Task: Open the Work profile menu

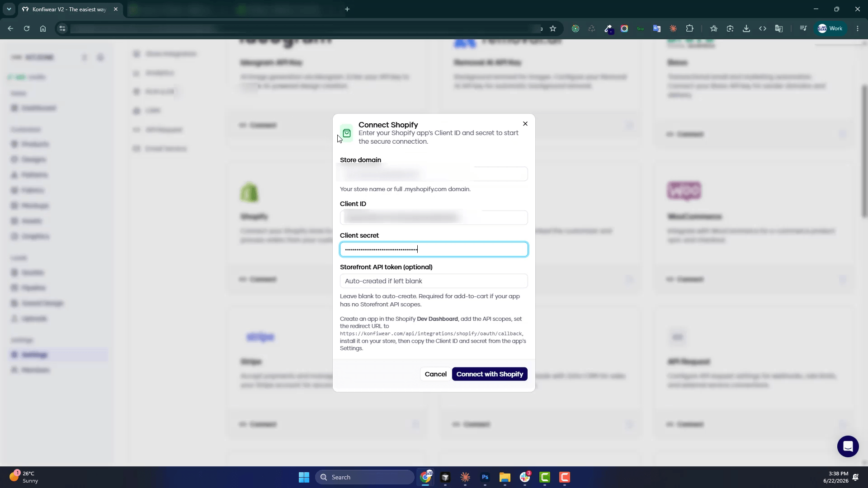Action: tap(830, 28)
